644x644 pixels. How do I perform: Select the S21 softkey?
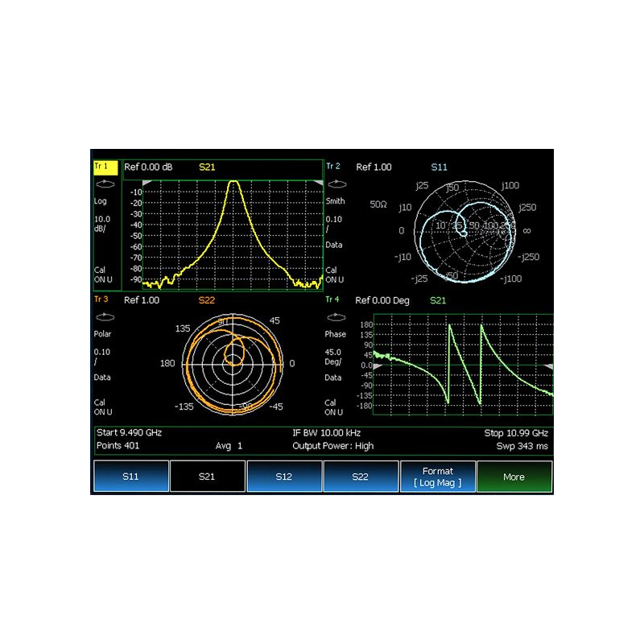(x=208, y=476)
